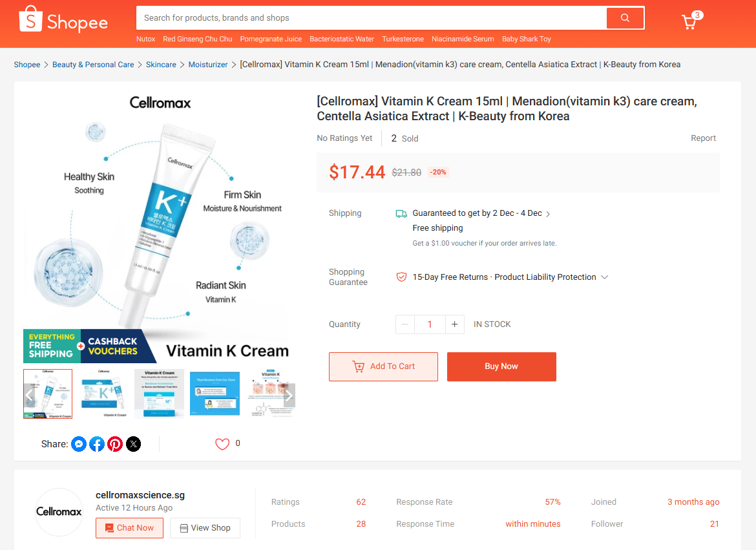Show next product thumbnails arrow
Screen dimensions: 756x550
(289, 396)
